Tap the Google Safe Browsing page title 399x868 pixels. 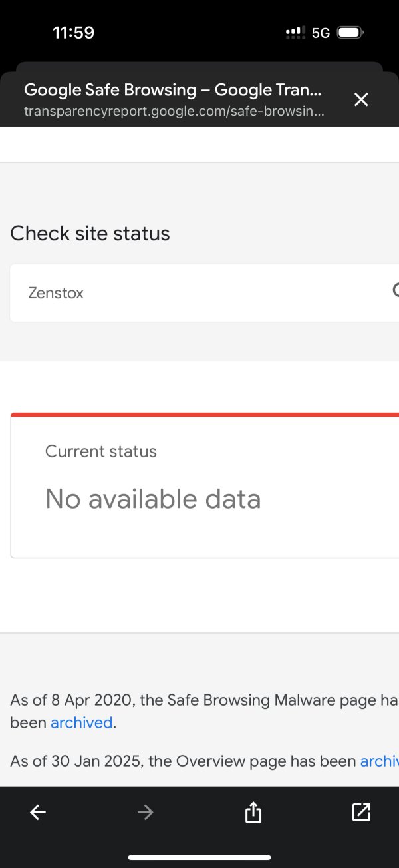(x=173, y=90)
